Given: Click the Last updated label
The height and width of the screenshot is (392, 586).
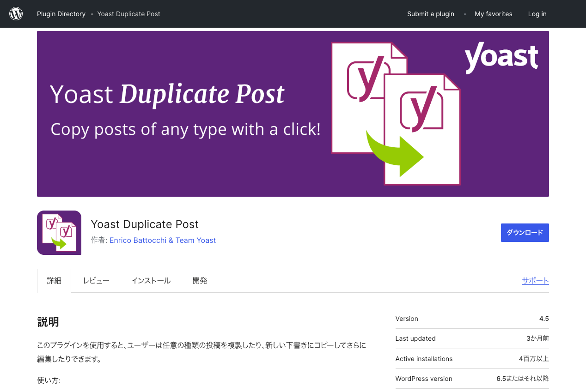Looking at the screenshot, I should pyautogui.click(x=415, y=338).
